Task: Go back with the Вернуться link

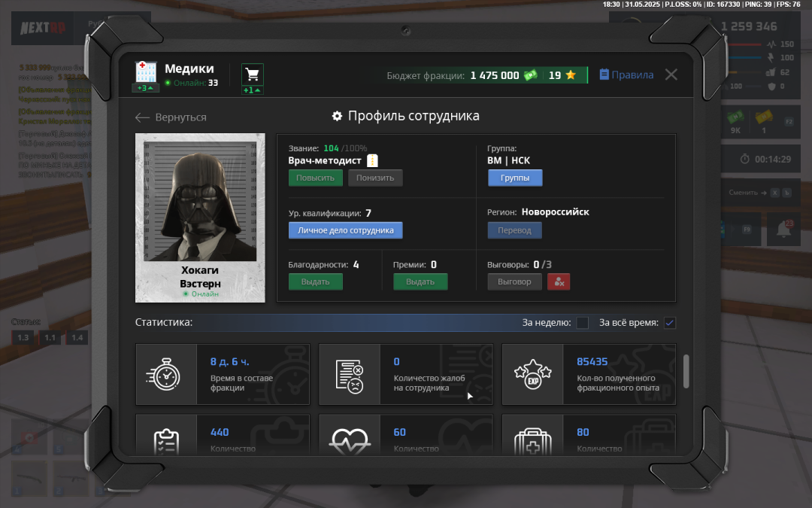Action: (171, 117)
